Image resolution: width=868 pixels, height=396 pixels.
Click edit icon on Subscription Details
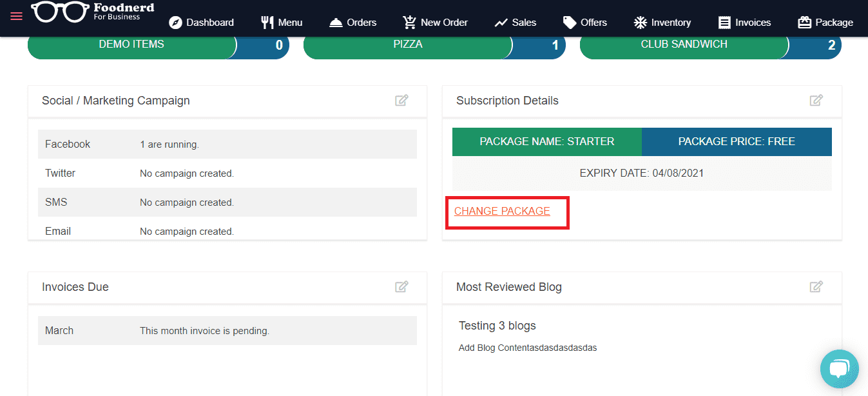816,101
